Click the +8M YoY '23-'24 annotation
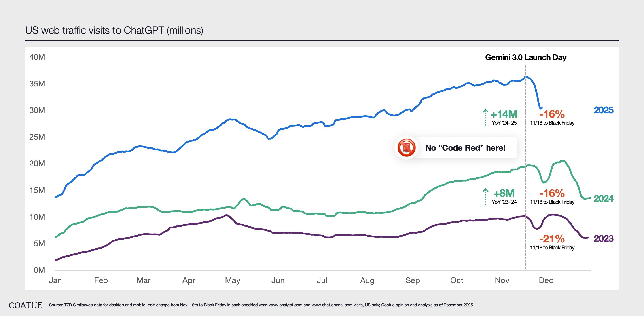Viewport: 644px width, 316px height. (x=504, y=193)
